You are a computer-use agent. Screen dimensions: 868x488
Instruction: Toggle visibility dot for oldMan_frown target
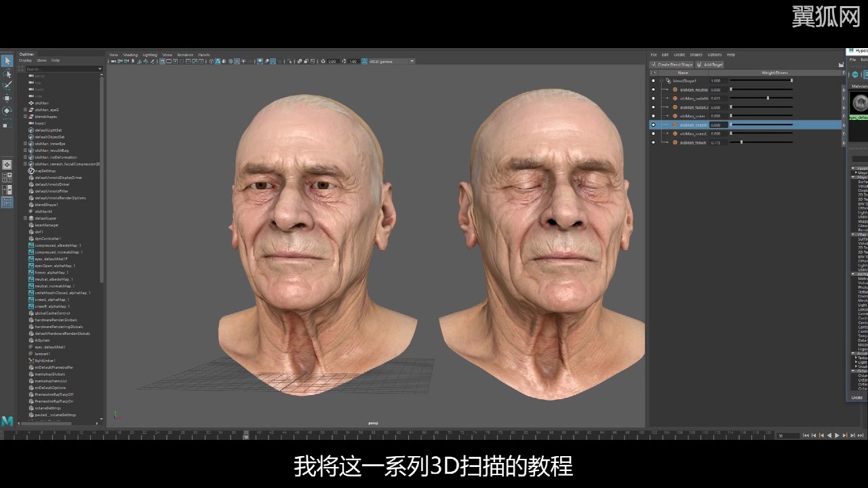point(653,142)
